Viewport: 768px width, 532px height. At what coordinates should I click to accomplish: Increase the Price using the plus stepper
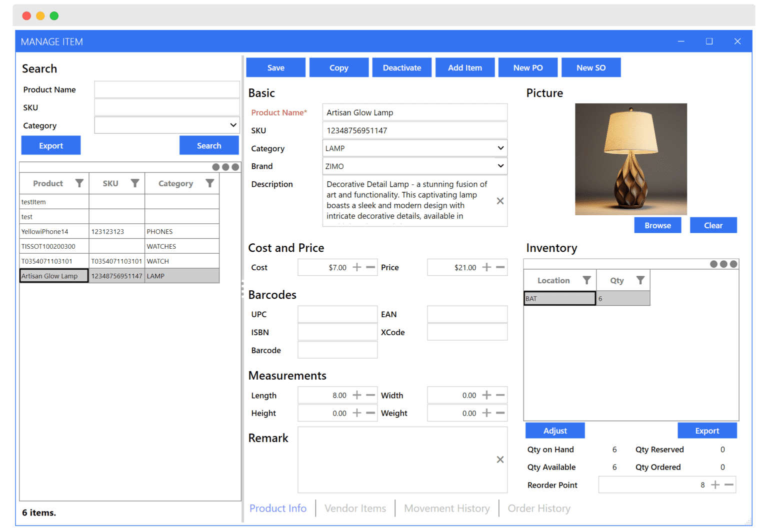(486, 267)
